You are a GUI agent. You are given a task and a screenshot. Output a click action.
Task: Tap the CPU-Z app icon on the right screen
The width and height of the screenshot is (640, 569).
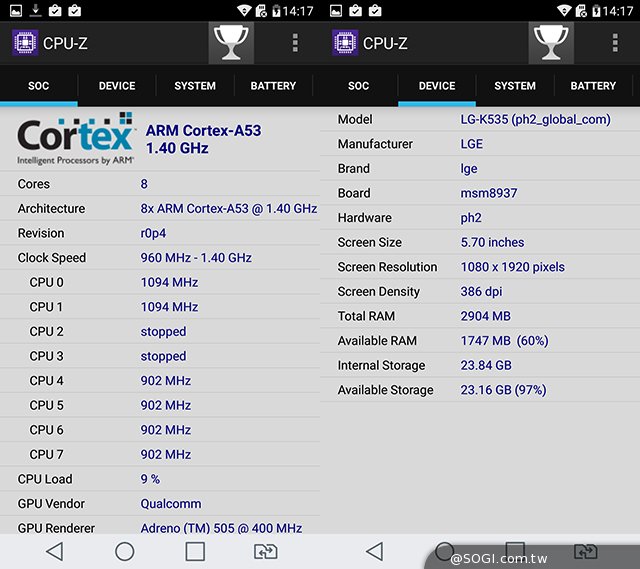pyautogui.click(x=345, y=42)
